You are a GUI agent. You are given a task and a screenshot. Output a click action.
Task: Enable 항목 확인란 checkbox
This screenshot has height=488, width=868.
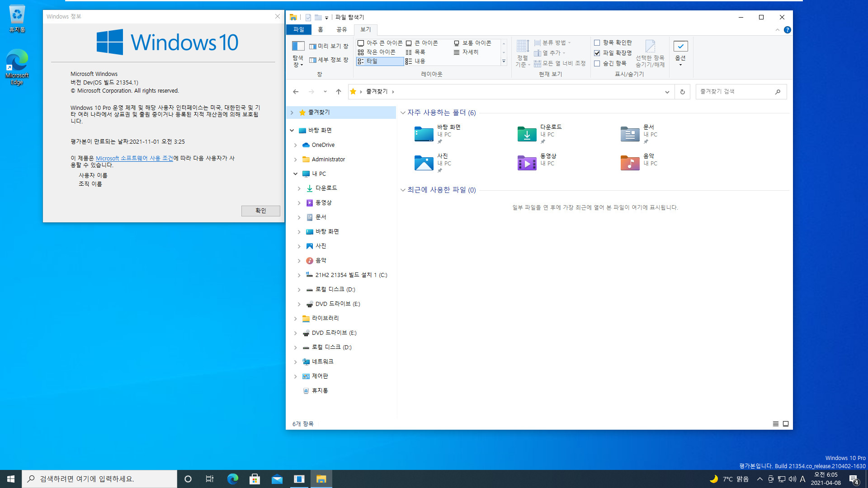pyautogui.click(x=597, y=42)
